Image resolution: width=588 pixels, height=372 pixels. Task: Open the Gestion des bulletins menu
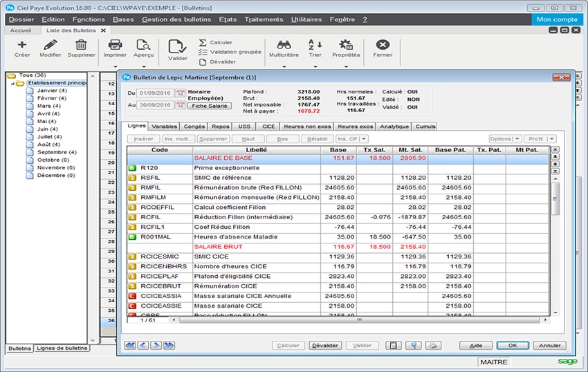click(176, 19)
